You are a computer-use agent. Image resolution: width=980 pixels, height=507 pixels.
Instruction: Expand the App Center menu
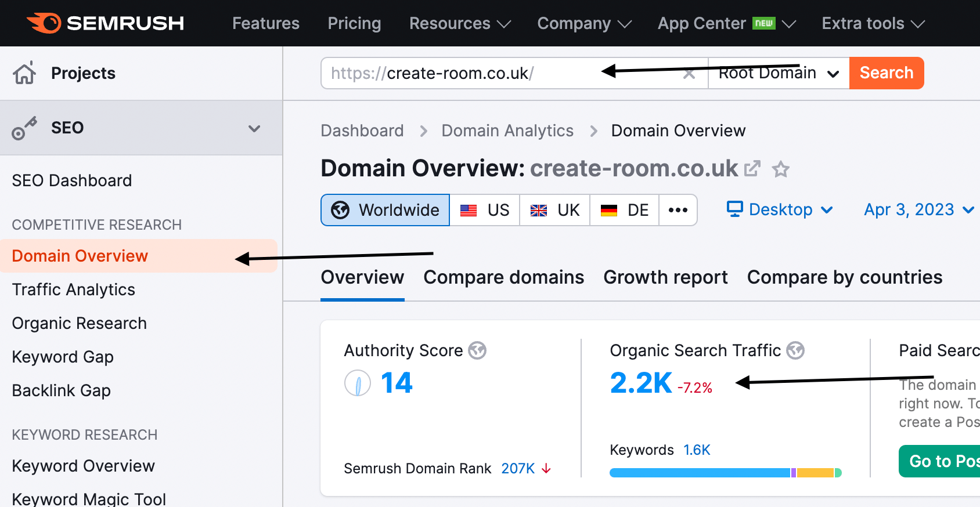coord(726,23)
